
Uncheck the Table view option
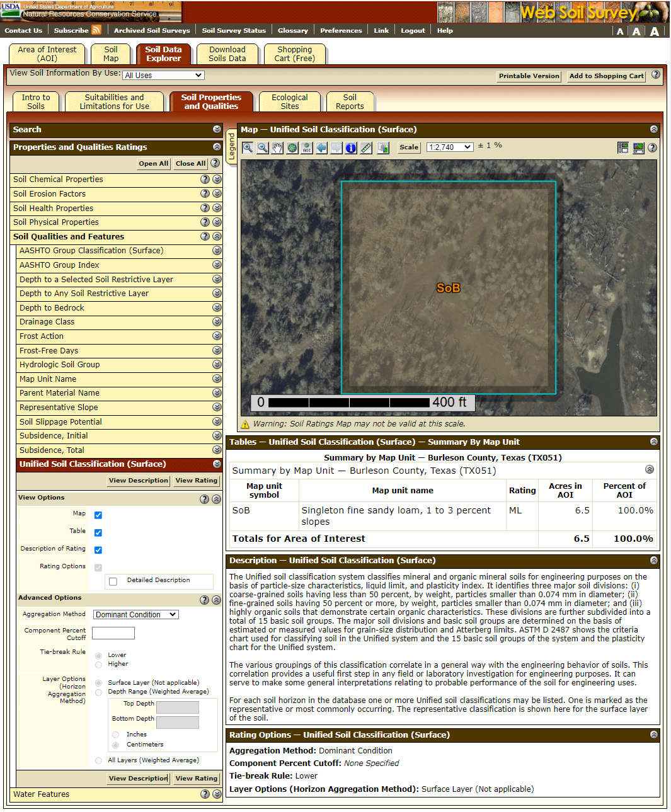coord(98,532)
